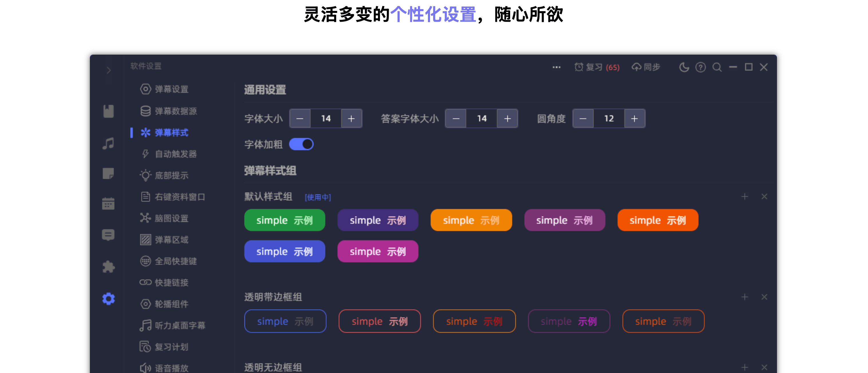The image size is (868, 373).
Task: Select 弹幕区域 in settings menu
Action: 164,240
